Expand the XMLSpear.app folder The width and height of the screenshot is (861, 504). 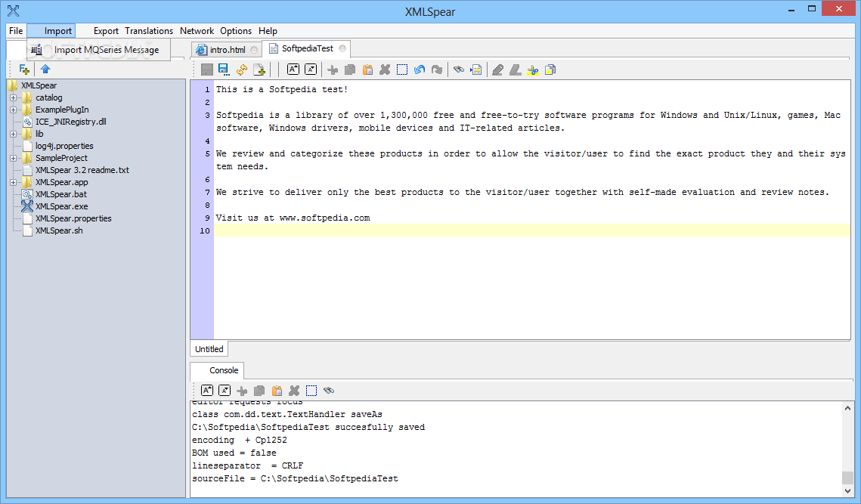[x=13, y=182]
